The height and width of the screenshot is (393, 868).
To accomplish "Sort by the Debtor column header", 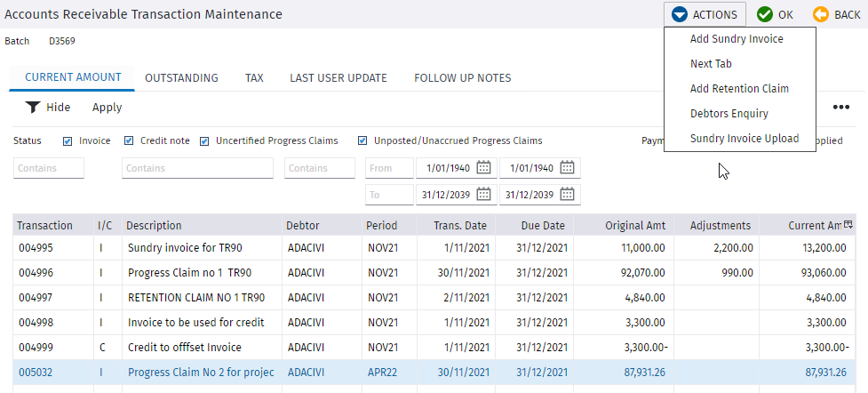I will (303, 226).
